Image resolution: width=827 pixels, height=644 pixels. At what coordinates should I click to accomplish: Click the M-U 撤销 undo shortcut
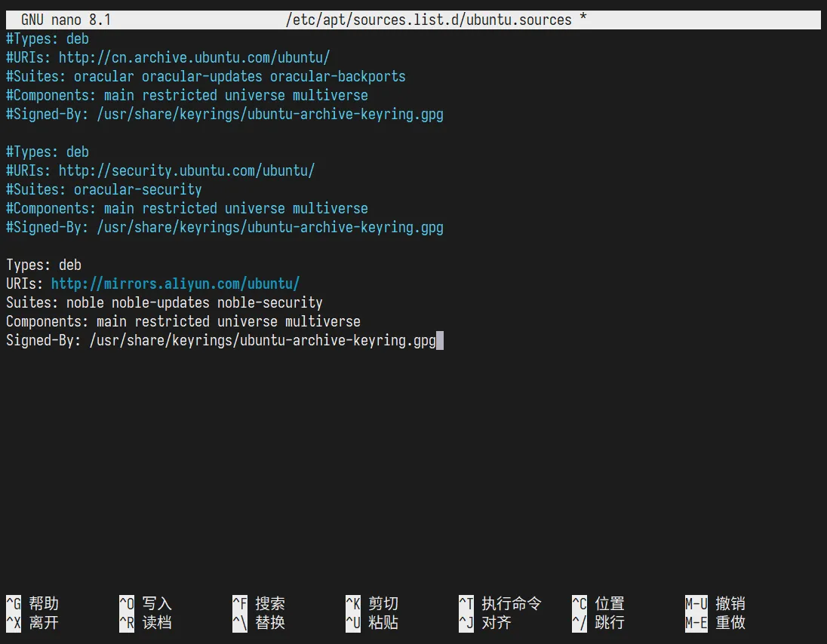(715, 603)
